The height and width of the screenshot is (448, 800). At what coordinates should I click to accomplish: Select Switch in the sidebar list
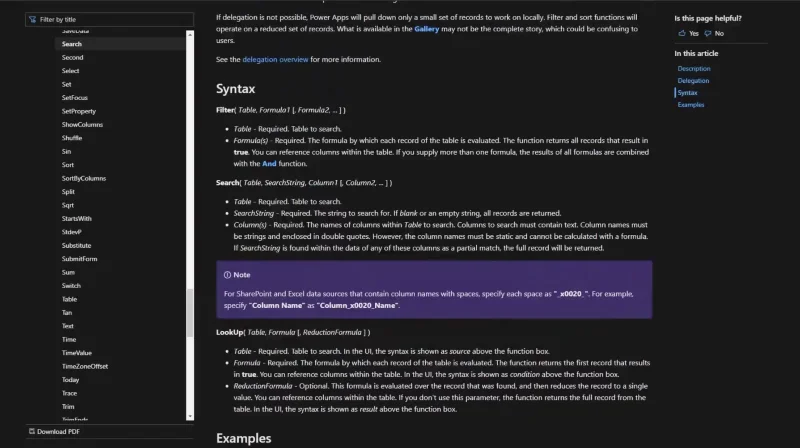71,286
